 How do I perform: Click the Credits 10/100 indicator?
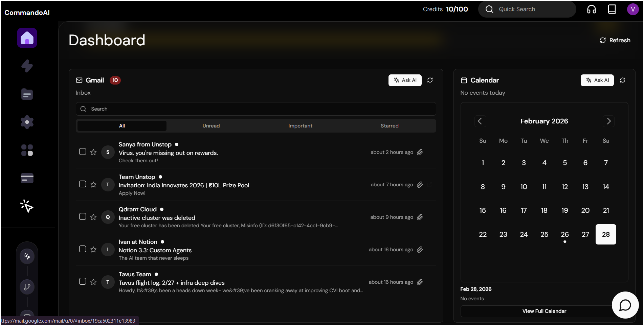pos(445,9)
